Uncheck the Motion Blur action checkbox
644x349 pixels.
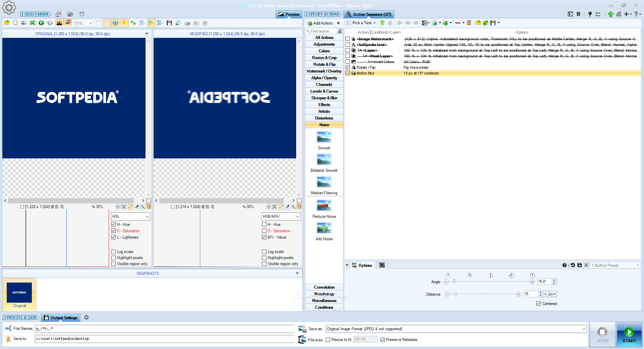pos(348,73)
